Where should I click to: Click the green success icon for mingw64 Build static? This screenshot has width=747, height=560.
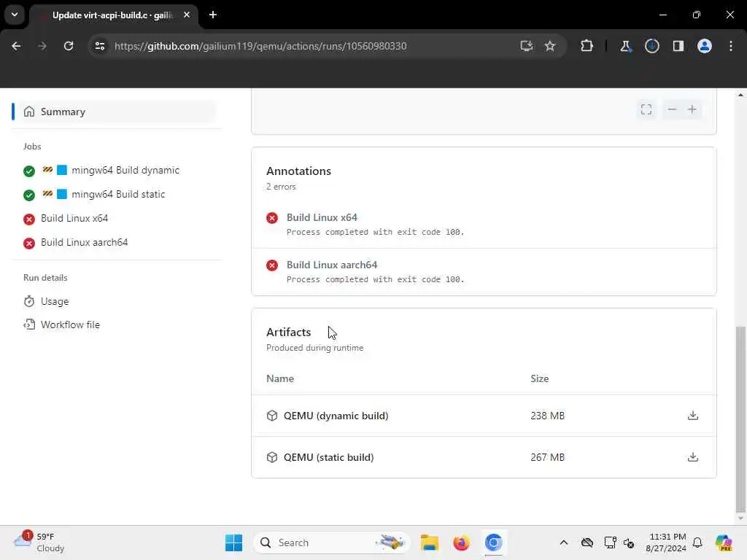tap(29, 195)
